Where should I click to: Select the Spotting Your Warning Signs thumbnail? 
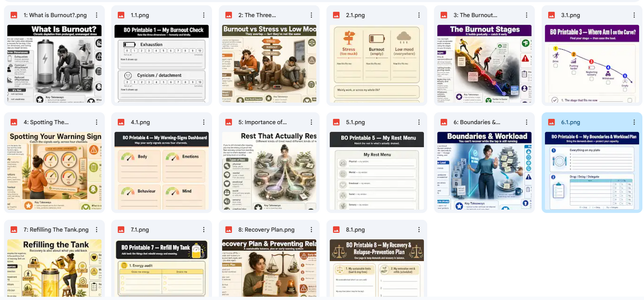(54, 171)
